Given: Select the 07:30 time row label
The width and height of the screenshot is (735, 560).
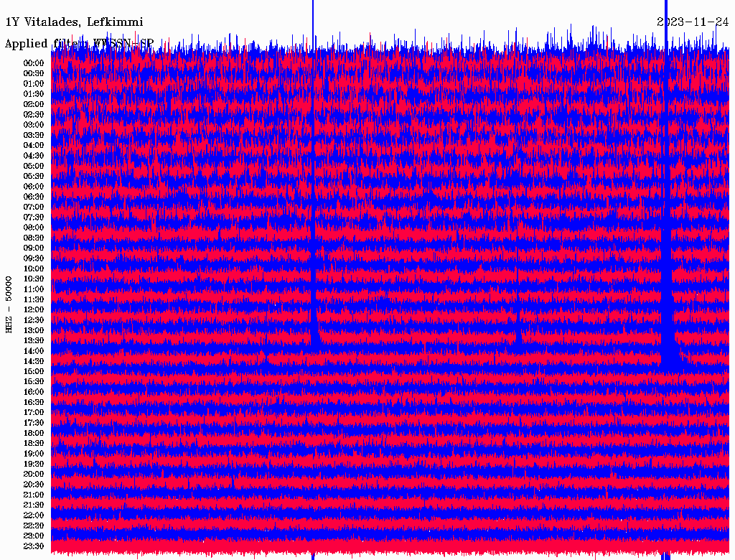Looking at the screenshot, I should pyautogui.click(x=34, y=218).
